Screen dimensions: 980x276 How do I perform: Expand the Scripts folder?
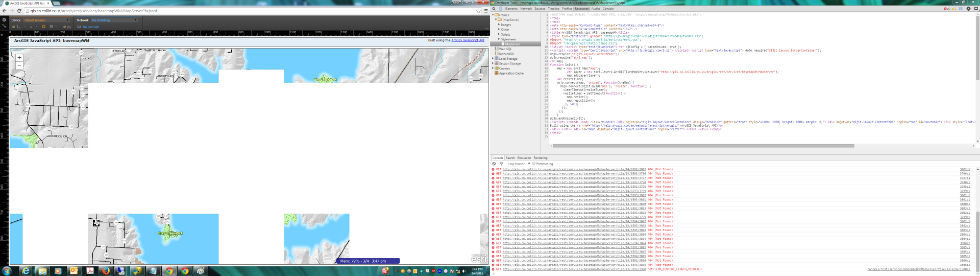(x=499, y=34)
